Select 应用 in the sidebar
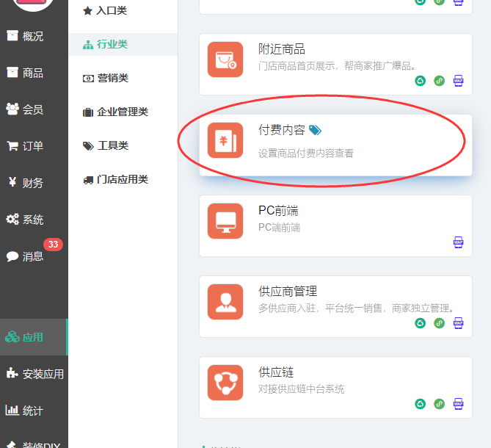 (34, 337)
